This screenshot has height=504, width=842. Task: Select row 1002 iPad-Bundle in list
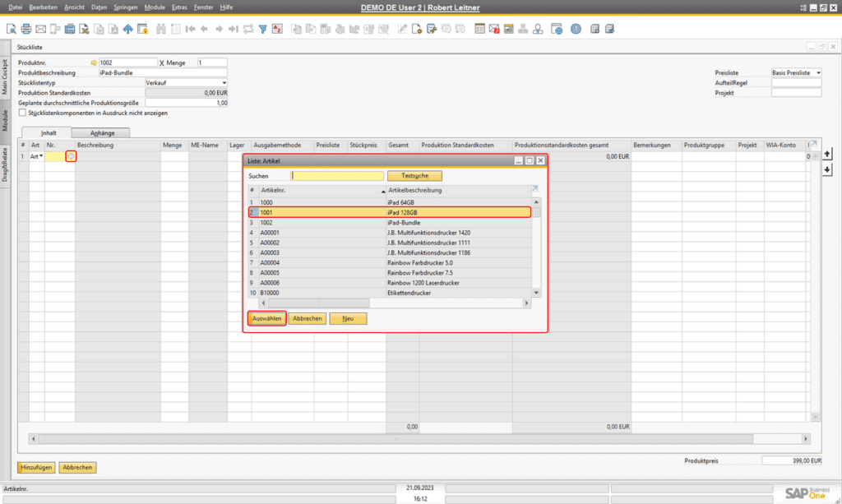pos(390,223)
